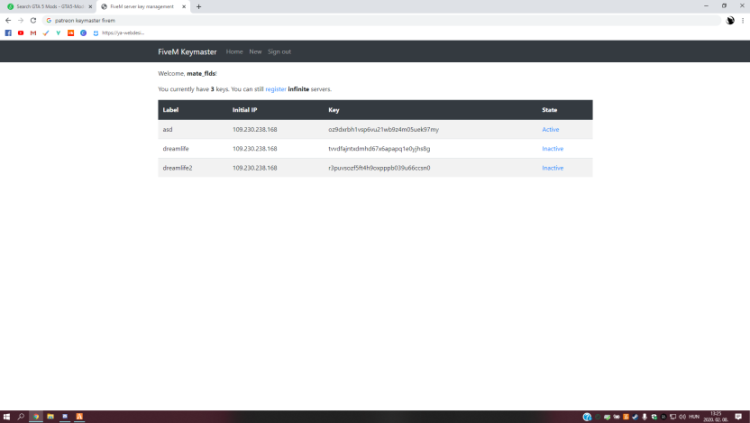Open the blue app icon in taskbar

[65, 417]
